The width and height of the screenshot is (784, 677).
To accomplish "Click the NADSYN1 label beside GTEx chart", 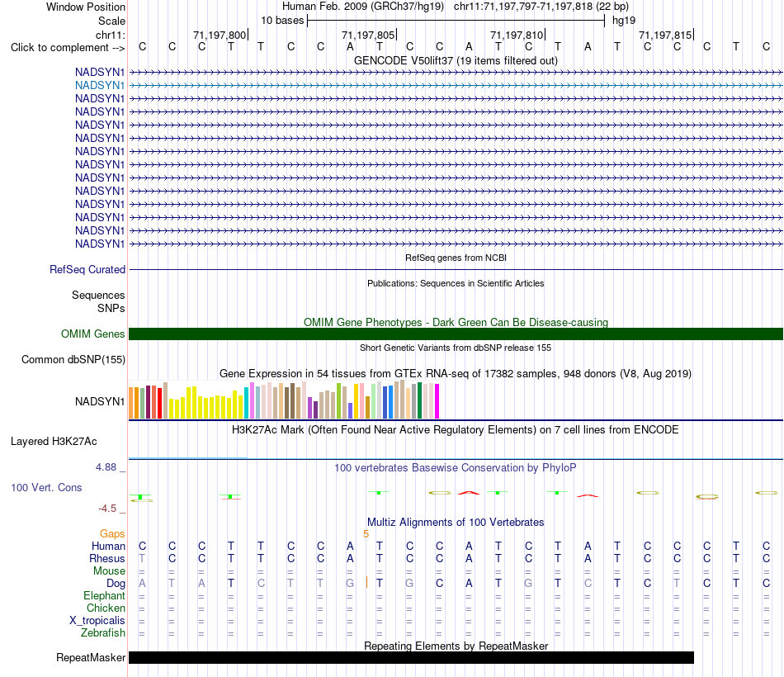I will (x=100, y=402).
